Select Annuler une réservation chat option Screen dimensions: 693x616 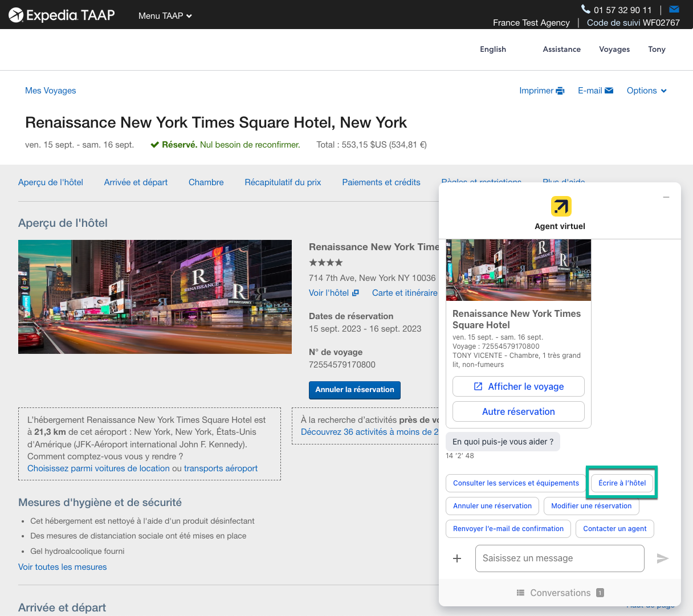pyautogui.click(x=492, y=506)
